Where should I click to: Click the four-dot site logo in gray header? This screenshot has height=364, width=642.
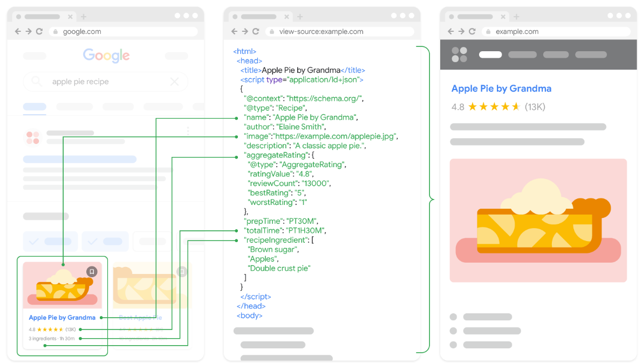459,54
